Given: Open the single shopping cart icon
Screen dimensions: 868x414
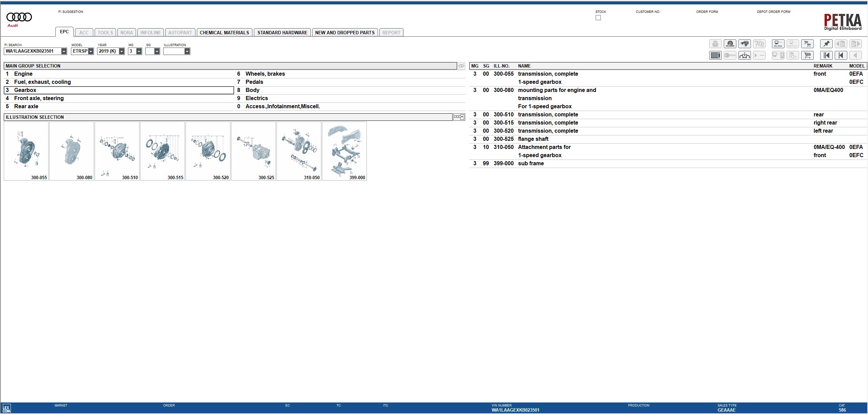Looking at the screenshot, I should 807,55.
